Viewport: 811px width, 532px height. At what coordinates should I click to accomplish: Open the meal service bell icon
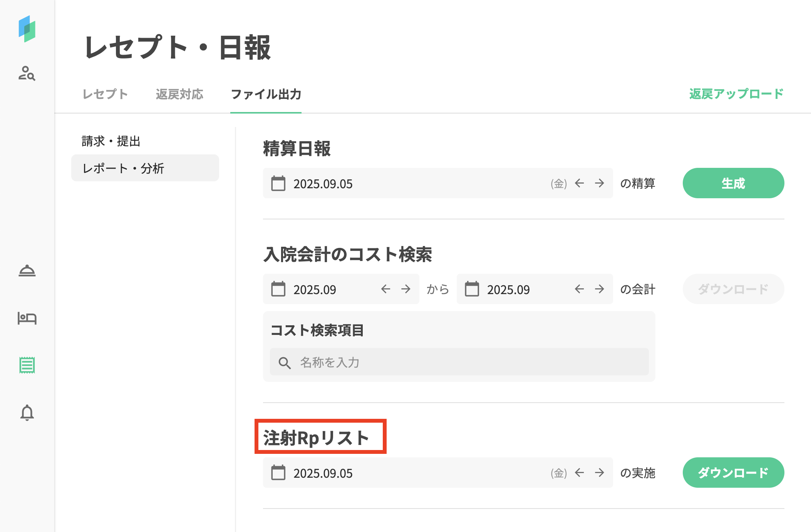click(27, 271)
